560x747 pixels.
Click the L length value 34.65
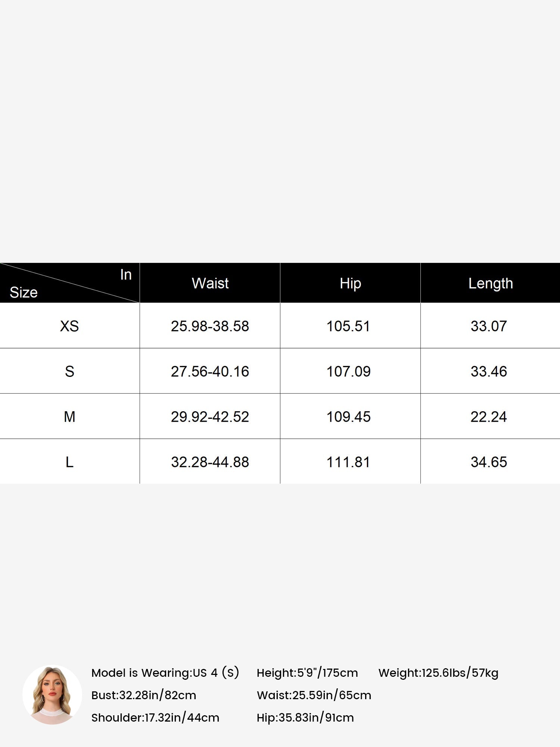[x=489, y=462]
